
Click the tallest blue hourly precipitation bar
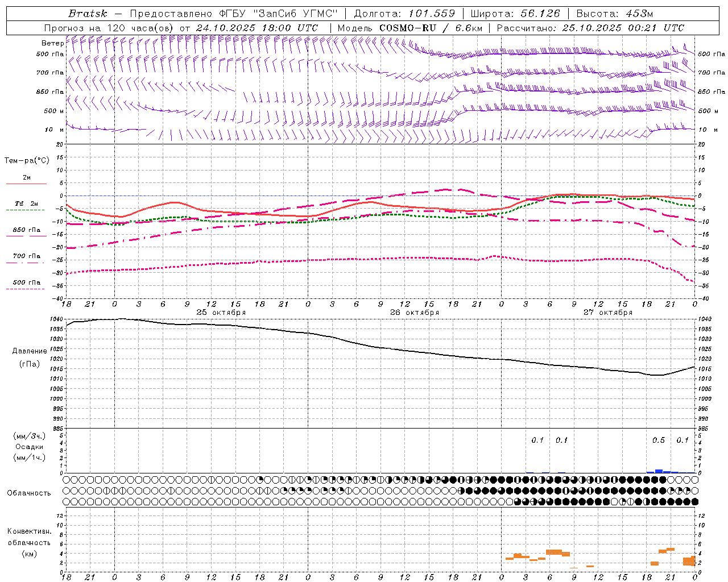click(659, 471)
